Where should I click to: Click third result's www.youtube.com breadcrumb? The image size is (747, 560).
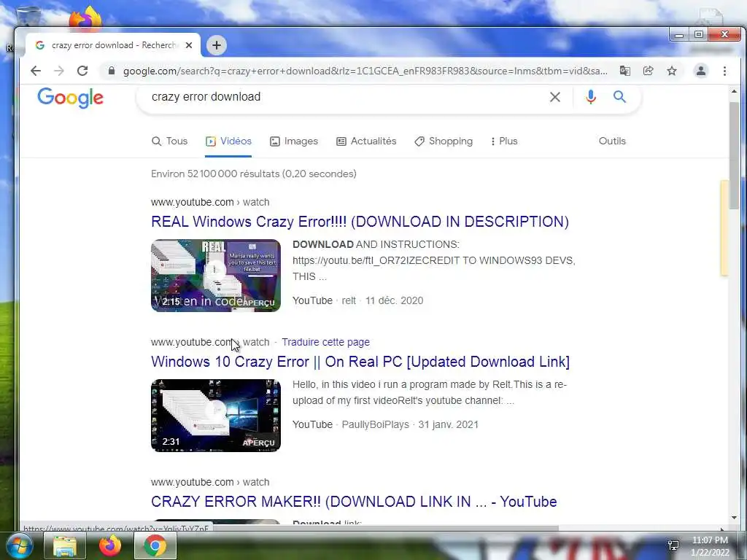[x=193, y=483]
